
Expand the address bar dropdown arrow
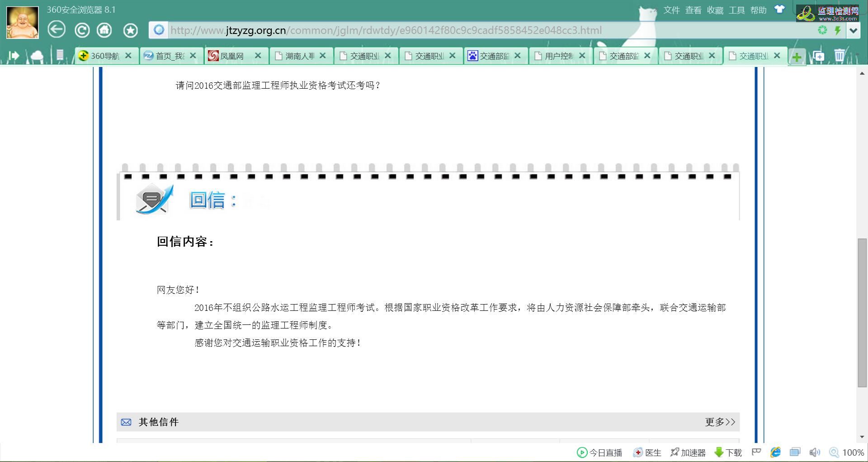click(853, 30)
